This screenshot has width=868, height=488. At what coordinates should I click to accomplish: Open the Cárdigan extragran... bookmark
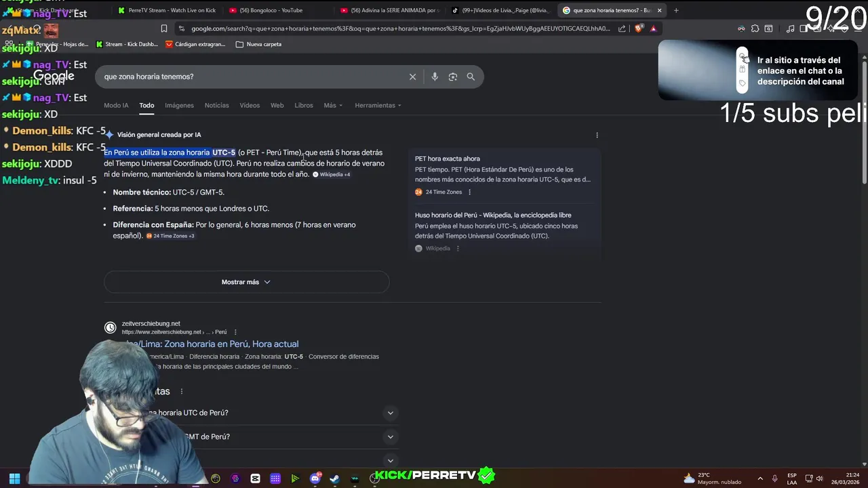coord(195,44)
